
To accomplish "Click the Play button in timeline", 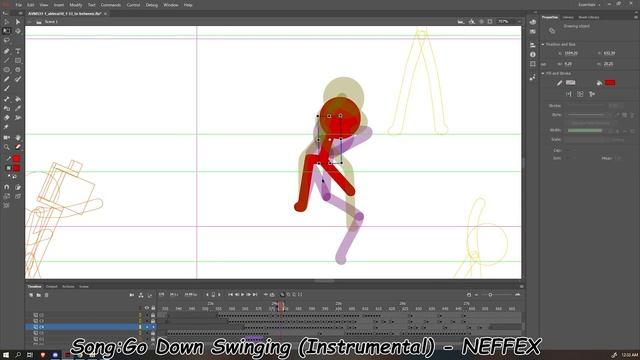I will pos(242,294).
